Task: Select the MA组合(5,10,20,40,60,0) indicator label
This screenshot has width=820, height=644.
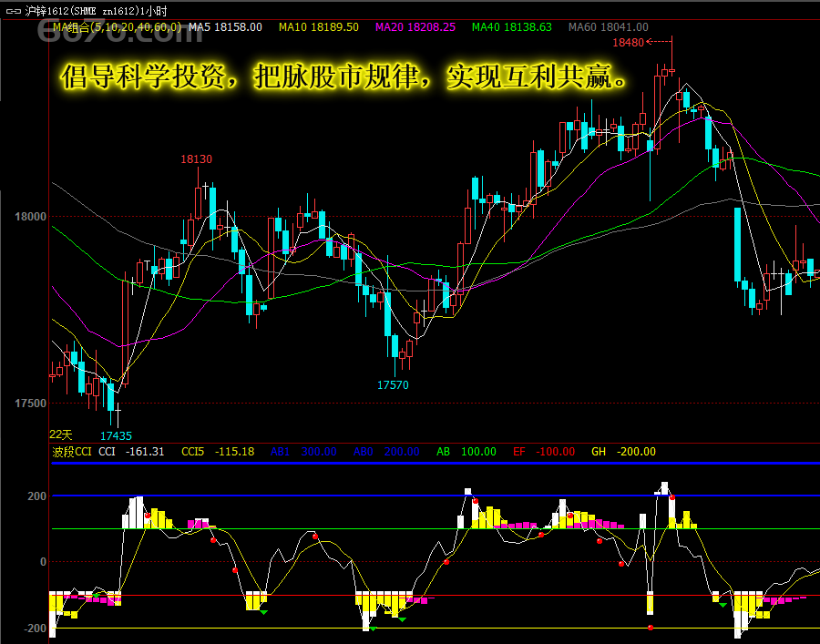Action: 118,27
